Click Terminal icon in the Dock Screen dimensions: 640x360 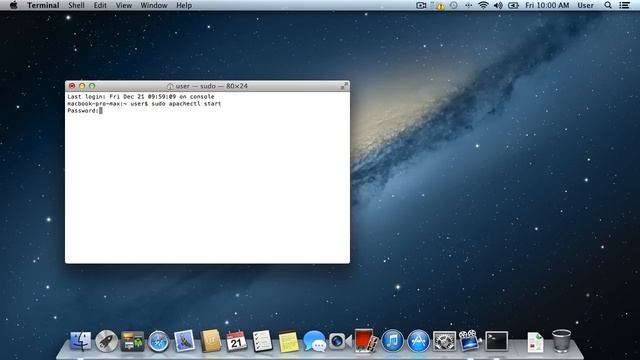(496, 341)
